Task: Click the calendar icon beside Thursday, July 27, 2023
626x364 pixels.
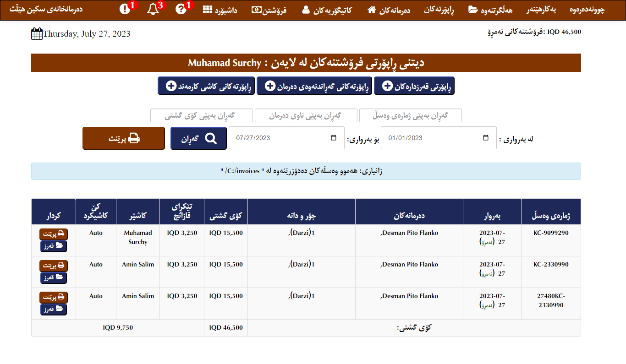Action: [37, 34]
